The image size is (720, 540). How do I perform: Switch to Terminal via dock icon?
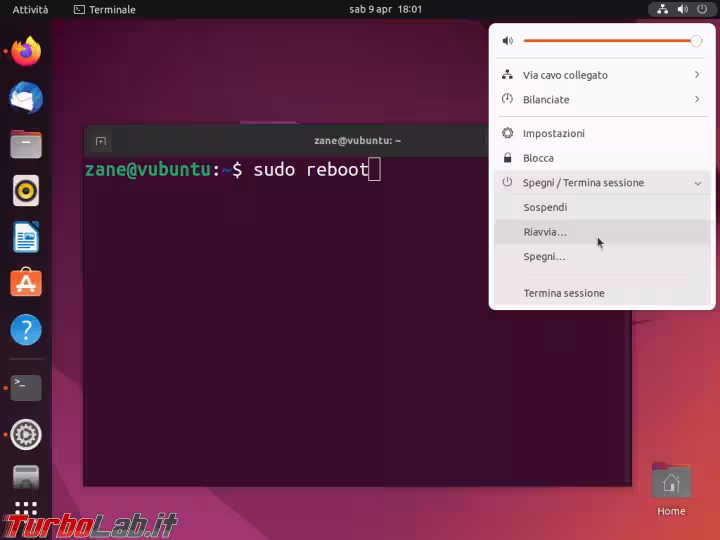point(26,388)
